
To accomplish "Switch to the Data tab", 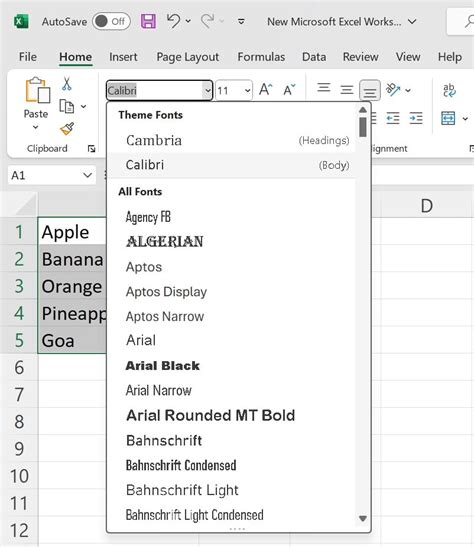I will point(314,57).
